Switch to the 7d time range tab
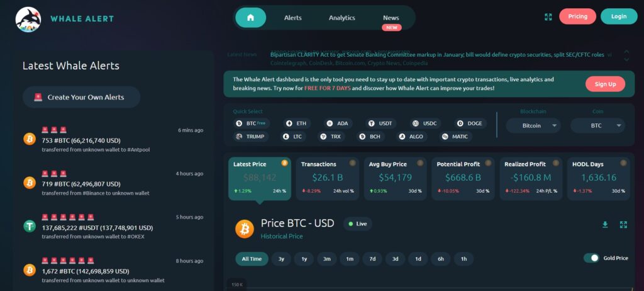The height and width of the screenshot is (291, 644). click(x=372, y=259)
